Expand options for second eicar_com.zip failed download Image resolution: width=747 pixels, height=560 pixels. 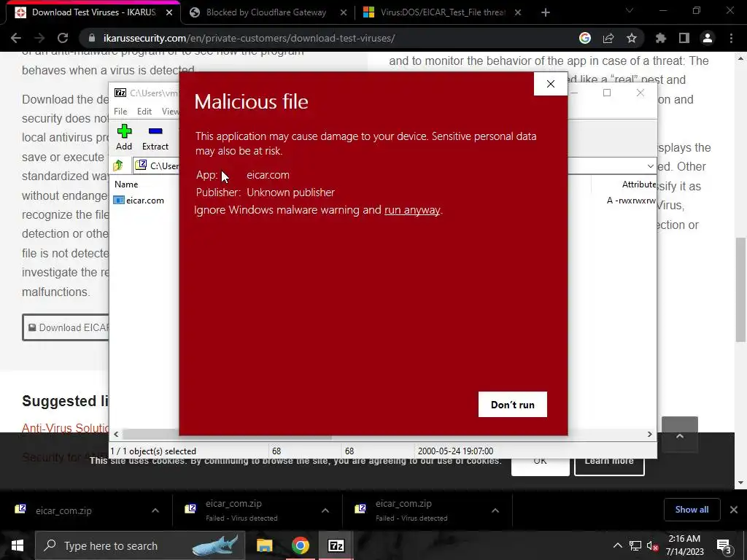click(325, 510)
